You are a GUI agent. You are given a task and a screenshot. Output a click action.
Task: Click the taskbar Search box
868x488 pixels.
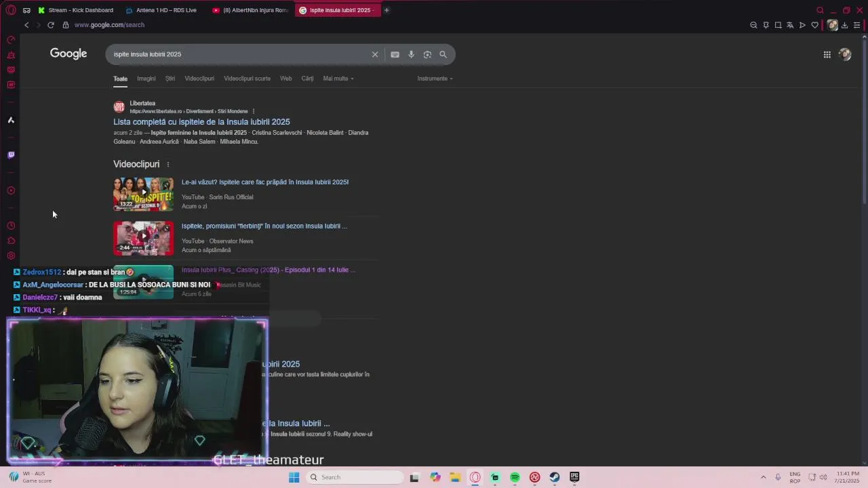[x=353, y=477]
